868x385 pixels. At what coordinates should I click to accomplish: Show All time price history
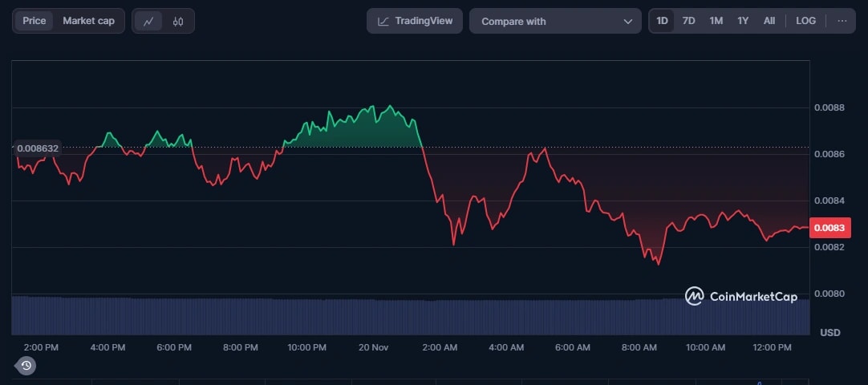[769, 21]
